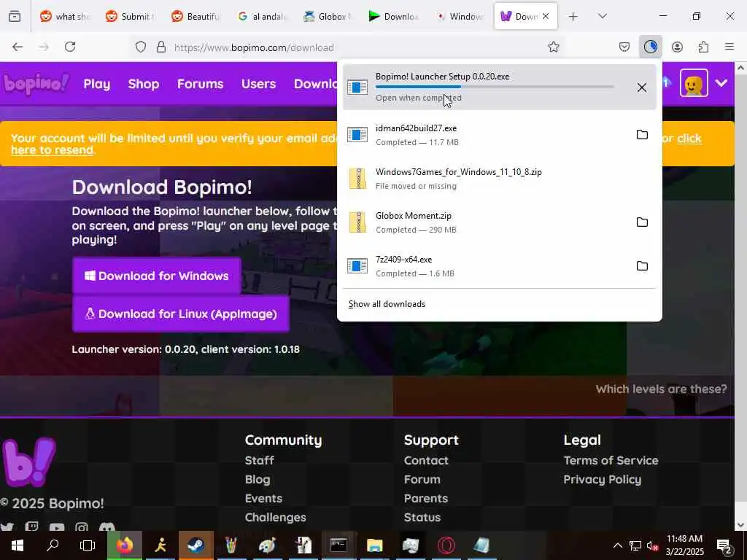Save page to Pocket
The width and height of the screenshot is (747, 560).
(624, 47)
